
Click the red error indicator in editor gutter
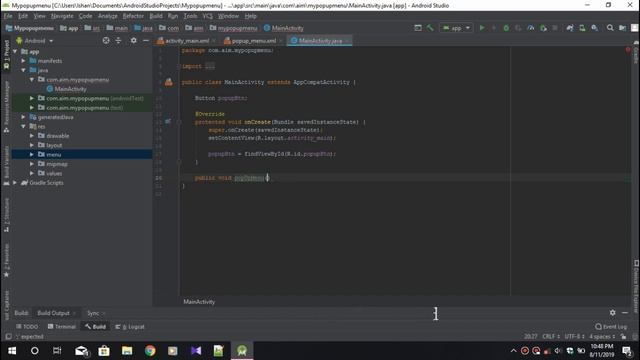[628, 50]
